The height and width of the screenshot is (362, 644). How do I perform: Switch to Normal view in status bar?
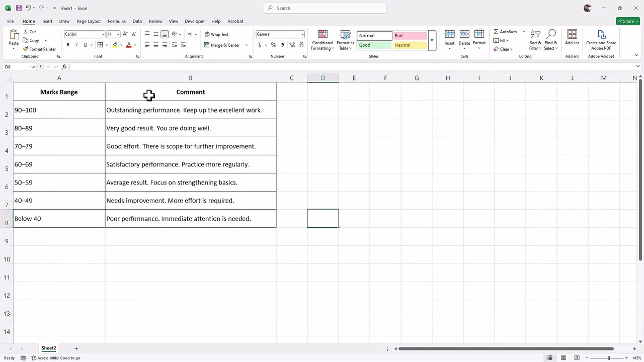tap(550, 358)
